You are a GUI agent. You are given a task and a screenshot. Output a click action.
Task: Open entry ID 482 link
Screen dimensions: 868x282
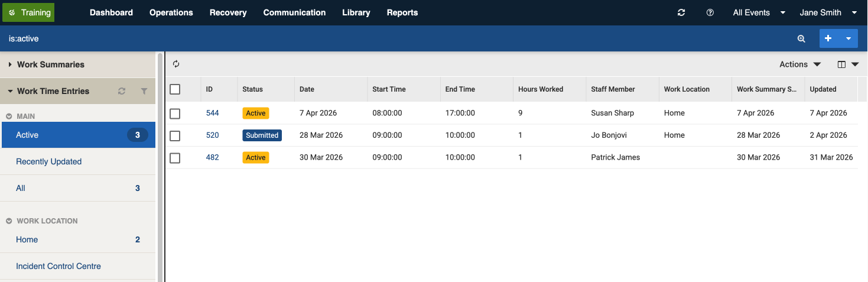click(x=212, y=157)
